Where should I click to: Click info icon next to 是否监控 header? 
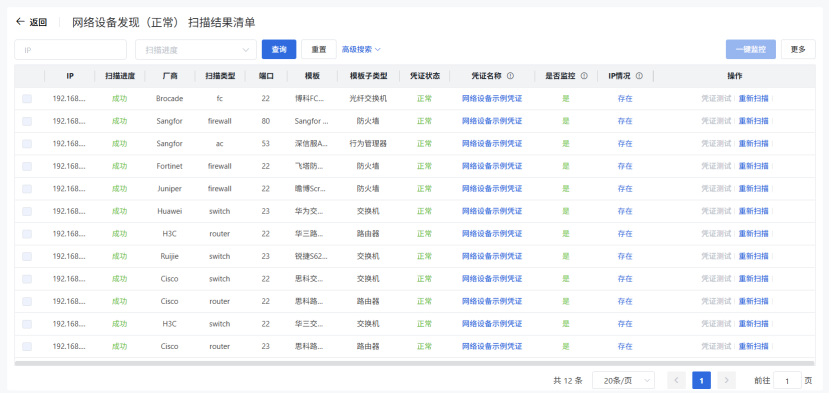(584, 76)
